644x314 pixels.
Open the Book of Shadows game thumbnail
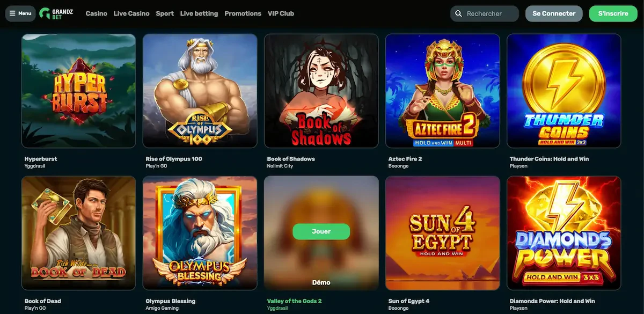(321, 91)
